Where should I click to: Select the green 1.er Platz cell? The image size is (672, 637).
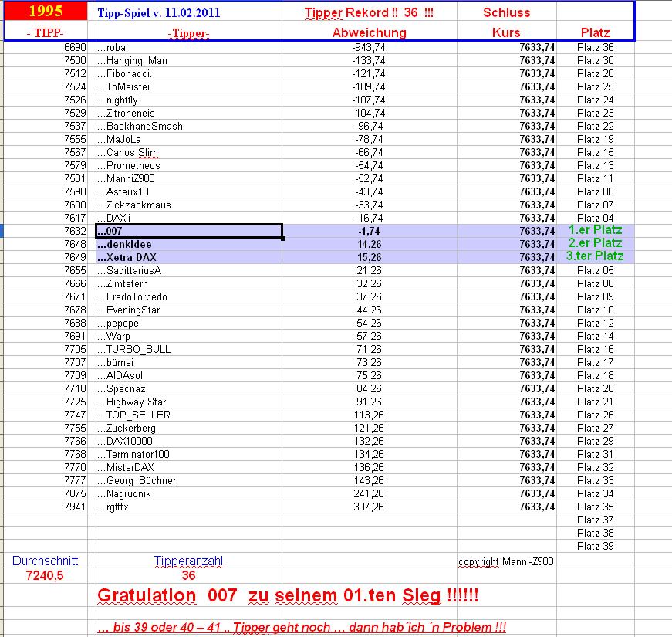596,230
